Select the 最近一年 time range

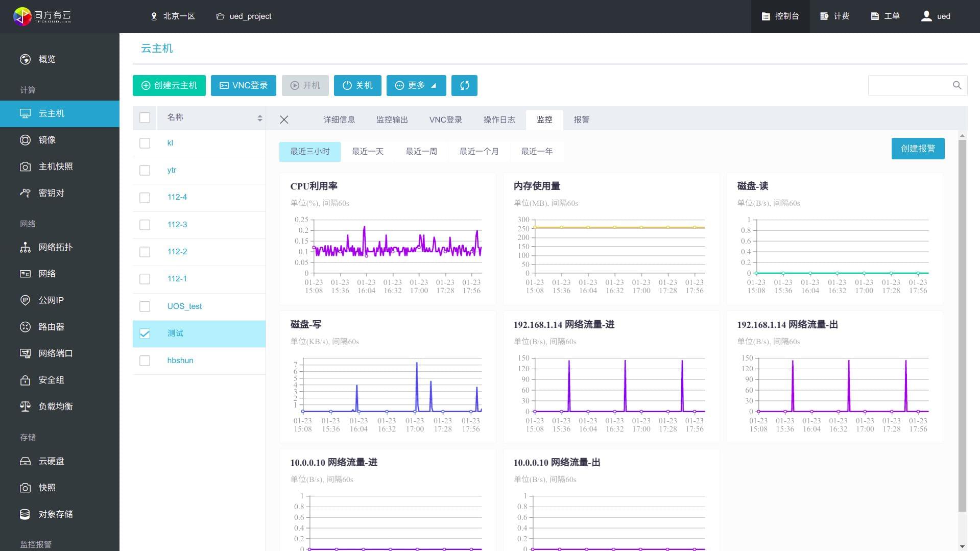[537, 152]
